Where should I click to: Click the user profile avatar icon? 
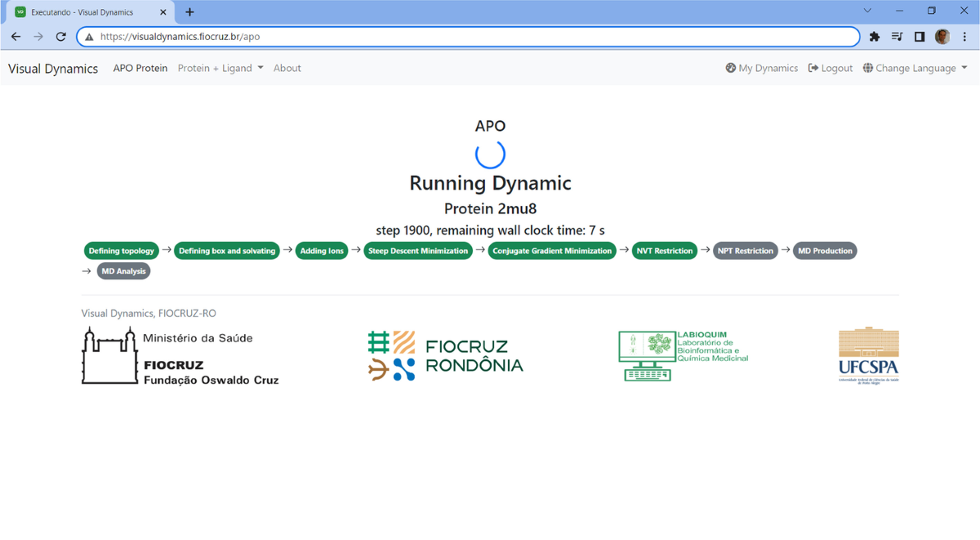942,37
